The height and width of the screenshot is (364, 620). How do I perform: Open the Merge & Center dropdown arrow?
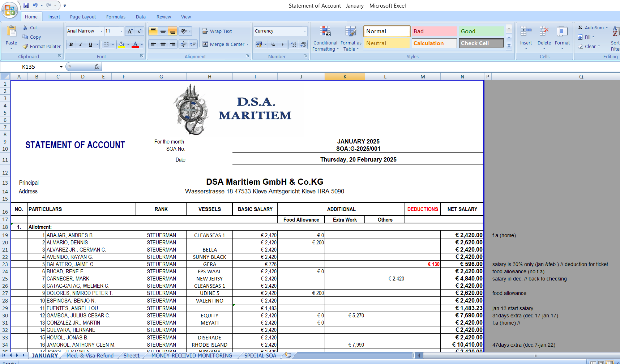click(x=247, y=44)
